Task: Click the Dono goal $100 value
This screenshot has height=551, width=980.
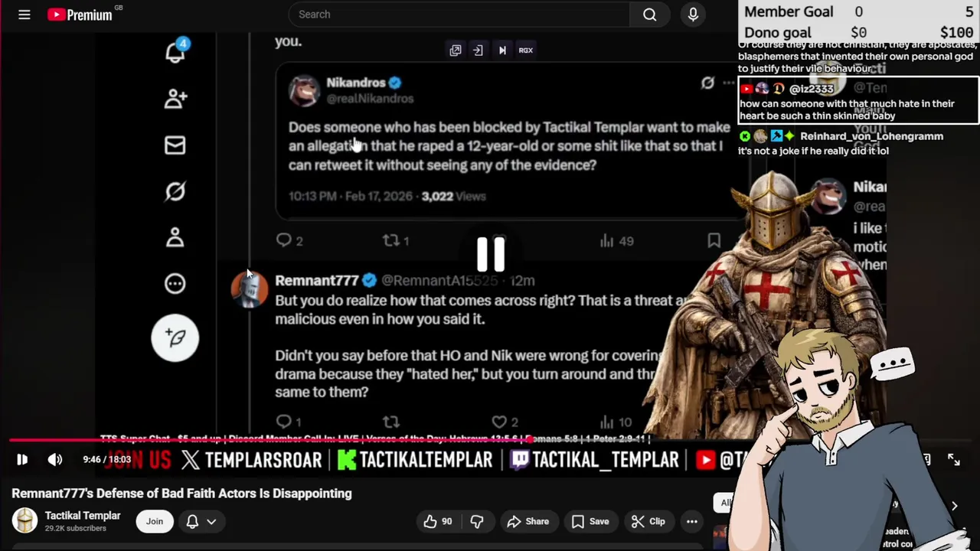Action: pyautogui.click(x=956, y=33)
